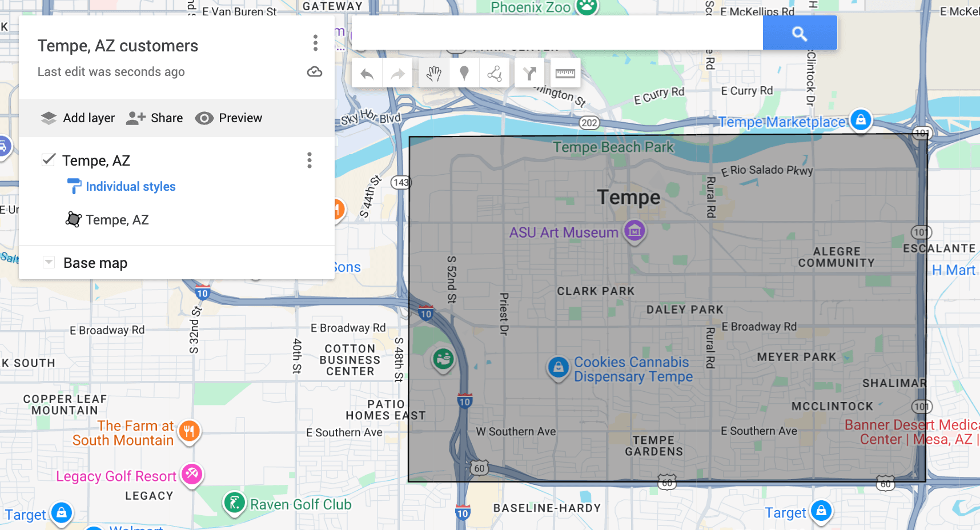This screenshot has height=530, width=980.
Task: Click the Preview button
Action: 228,118
